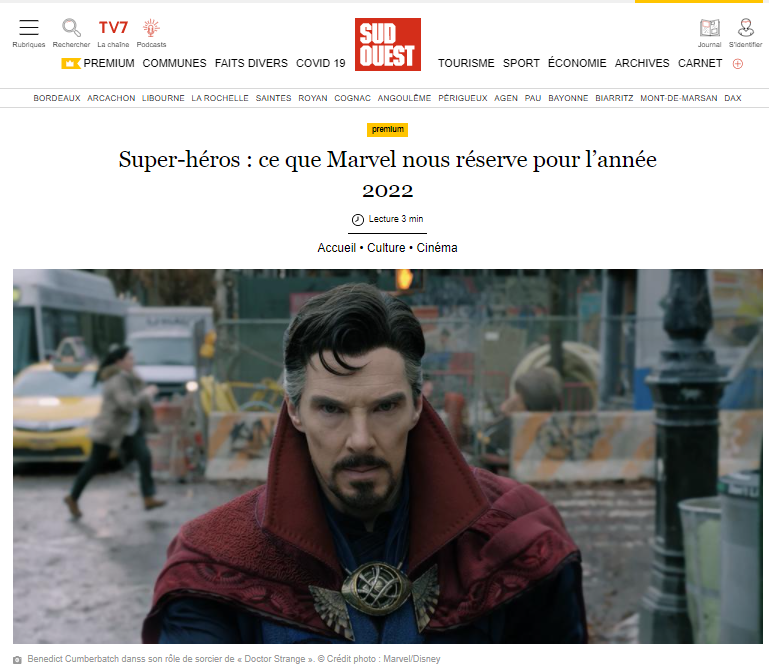Follow the Culture breadcrumb link

coord(386,248)
